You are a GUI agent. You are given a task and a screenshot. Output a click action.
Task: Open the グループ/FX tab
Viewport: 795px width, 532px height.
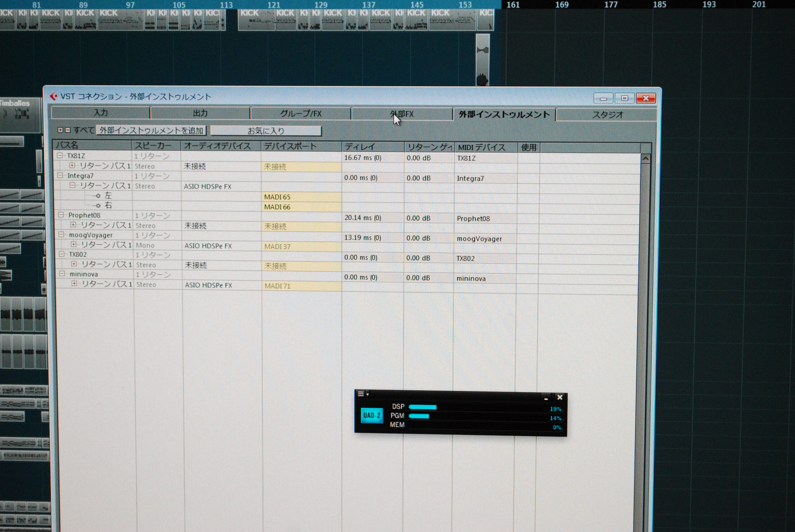[300, 114]
